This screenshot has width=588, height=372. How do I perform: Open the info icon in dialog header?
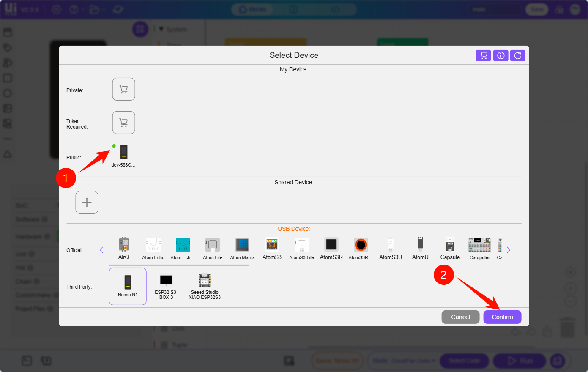(500, 55)
